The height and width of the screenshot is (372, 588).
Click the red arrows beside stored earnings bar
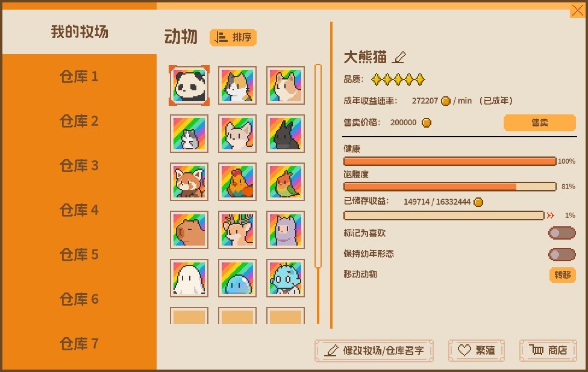551,215
